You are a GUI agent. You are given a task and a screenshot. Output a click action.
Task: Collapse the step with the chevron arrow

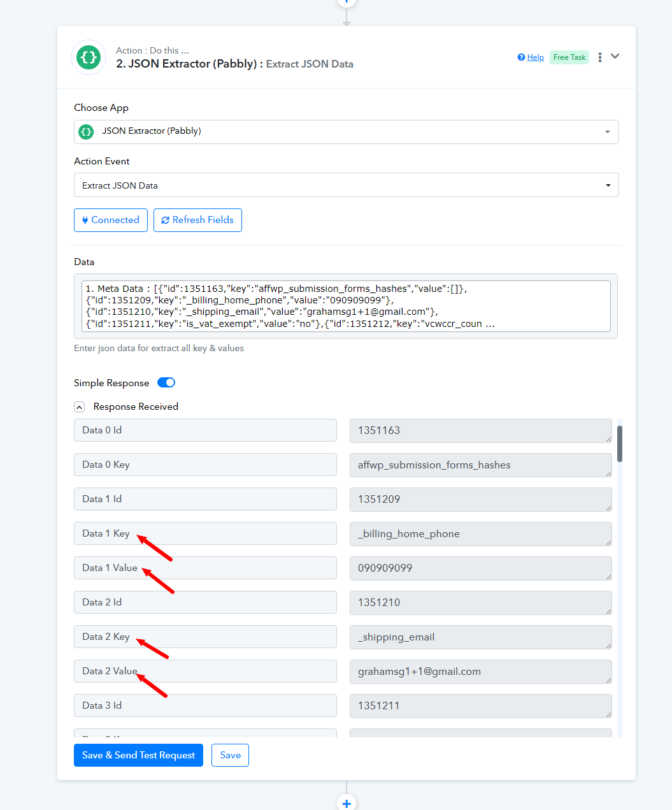point(615,56)
